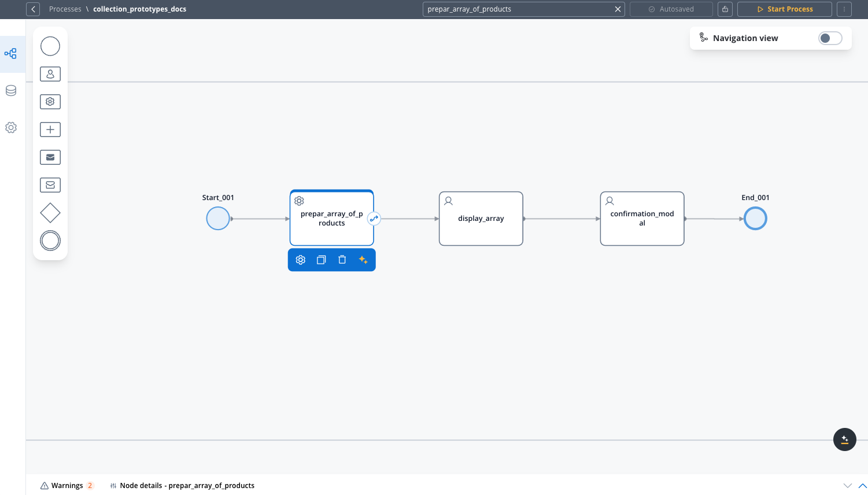
Task: Go back using the header arrow button
Action: [33, 9]
